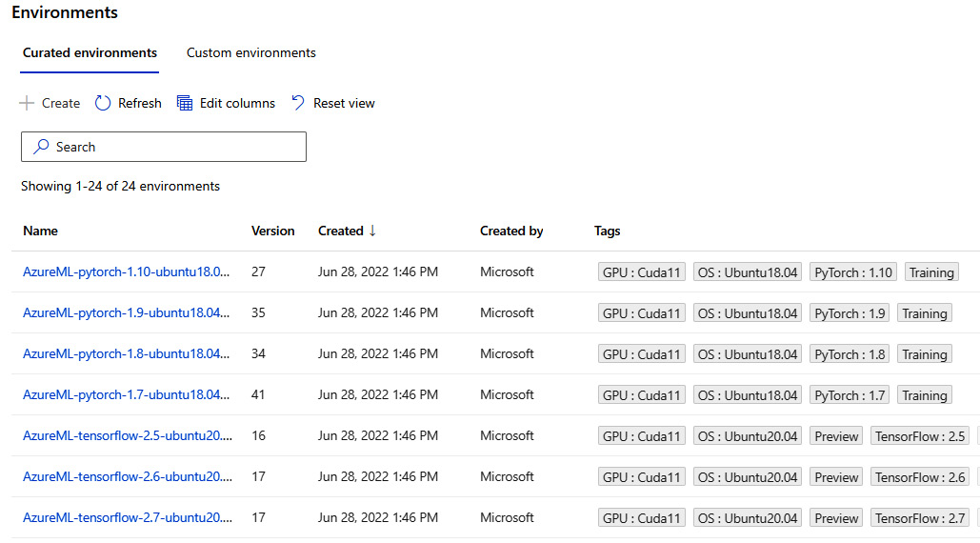Open AzureML-pytorch-1.10-ubuntu18.0... environment link
This screenshot has width=980, height=543.
point(127,271)
